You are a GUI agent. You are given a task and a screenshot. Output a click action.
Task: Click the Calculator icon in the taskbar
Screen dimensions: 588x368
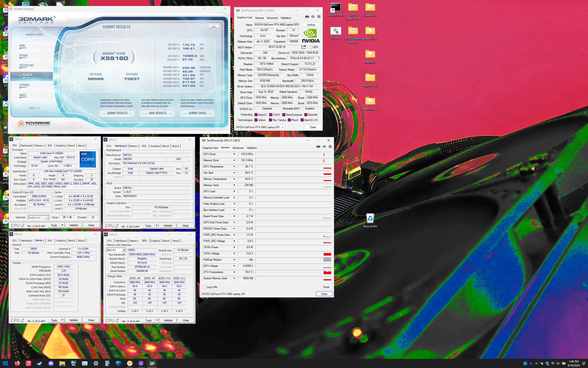click(x=107, y=363)
